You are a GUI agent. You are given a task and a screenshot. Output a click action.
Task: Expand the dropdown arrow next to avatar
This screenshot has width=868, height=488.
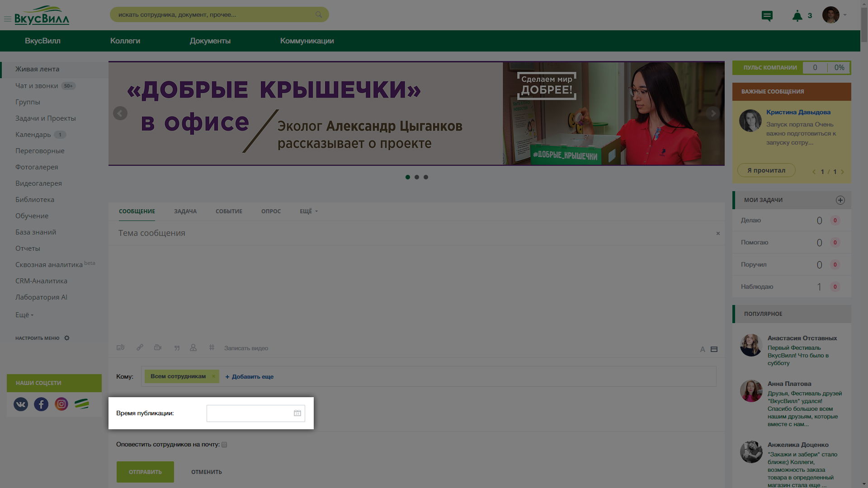(845, 15)
